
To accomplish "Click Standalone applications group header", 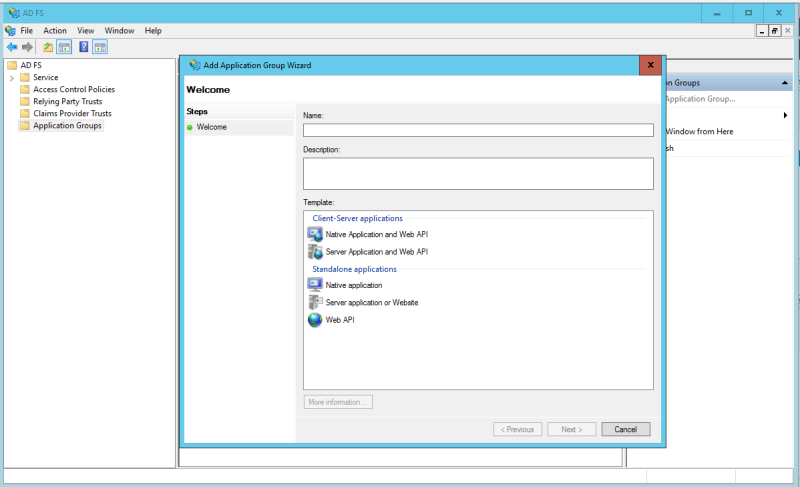I will coord(354,269).
